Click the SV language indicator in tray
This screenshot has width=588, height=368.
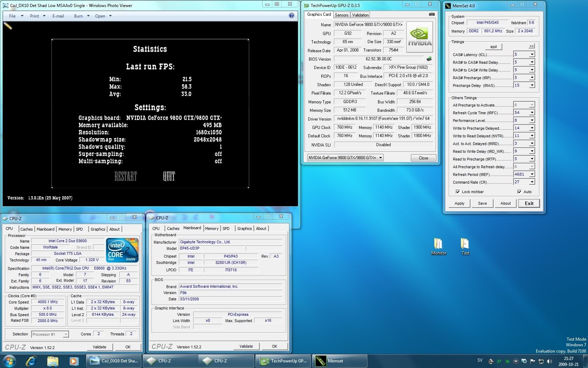[480, 360]
